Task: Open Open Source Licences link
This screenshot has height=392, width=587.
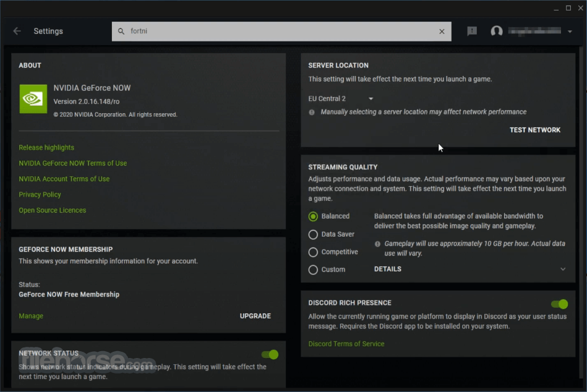Action: coord(53,210)
